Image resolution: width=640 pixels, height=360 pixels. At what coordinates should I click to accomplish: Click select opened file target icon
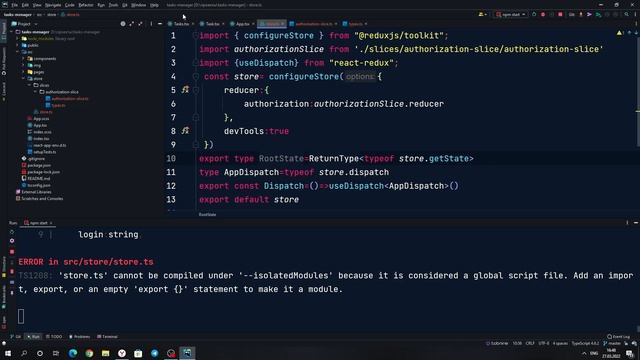(x=123, y=24)
